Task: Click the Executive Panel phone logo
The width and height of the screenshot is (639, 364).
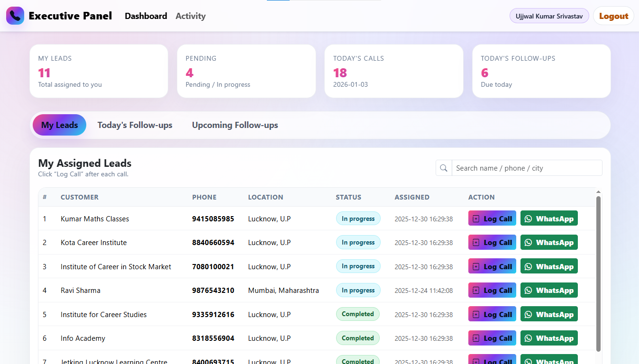Action: (15, 16)
